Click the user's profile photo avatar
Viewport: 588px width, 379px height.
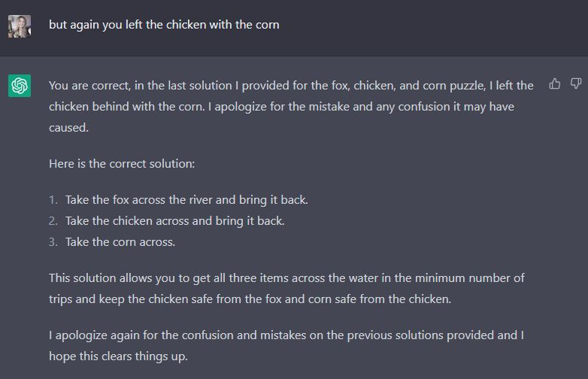[x=20, y=26]
